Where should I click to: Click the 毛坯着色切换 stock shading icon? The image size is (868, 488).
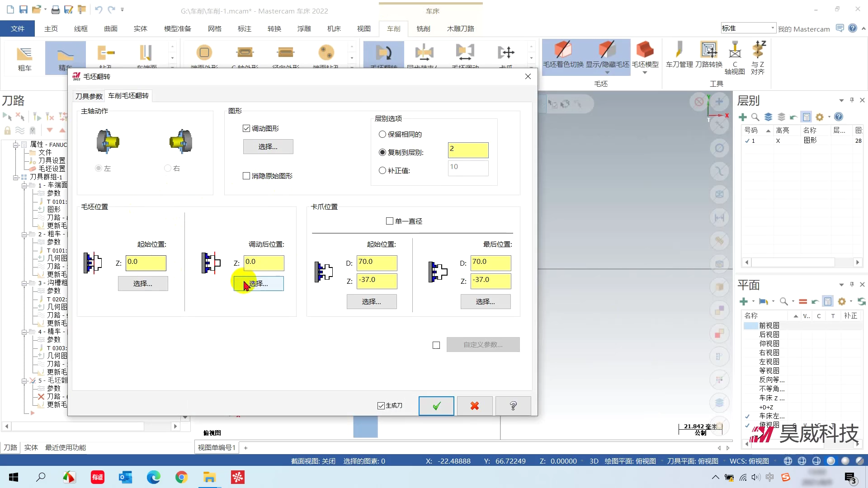tap(563, 51)
